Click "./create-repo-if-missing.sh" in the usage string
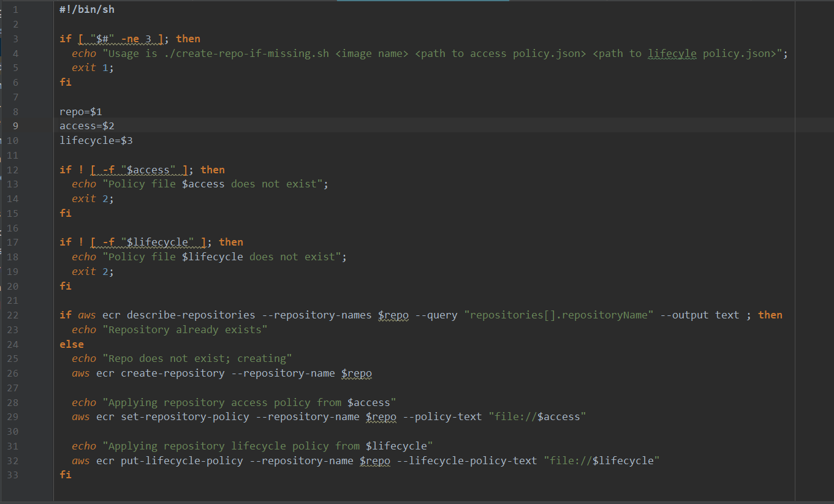Image resolution: width=834 pixels, height=504 pixels. point(246,53)
